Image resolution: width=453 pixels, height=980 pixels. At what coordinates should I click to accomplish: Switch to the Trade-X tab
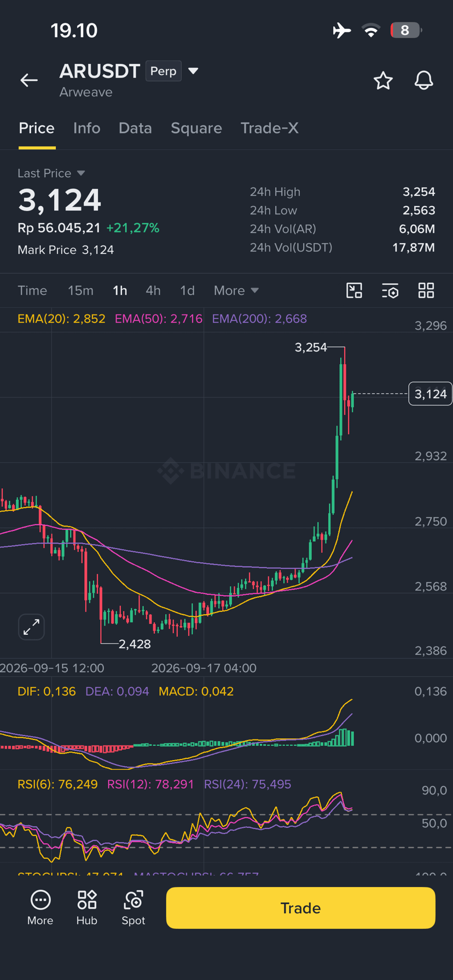[x=270, y=128]
